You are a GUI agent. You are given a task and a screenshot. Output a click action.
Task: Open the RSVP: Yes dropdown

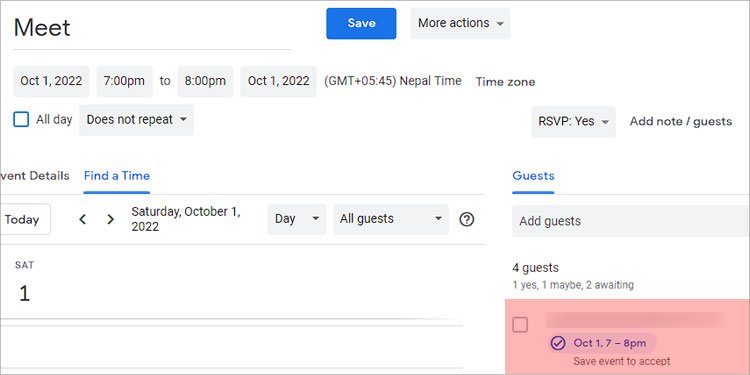574,121
